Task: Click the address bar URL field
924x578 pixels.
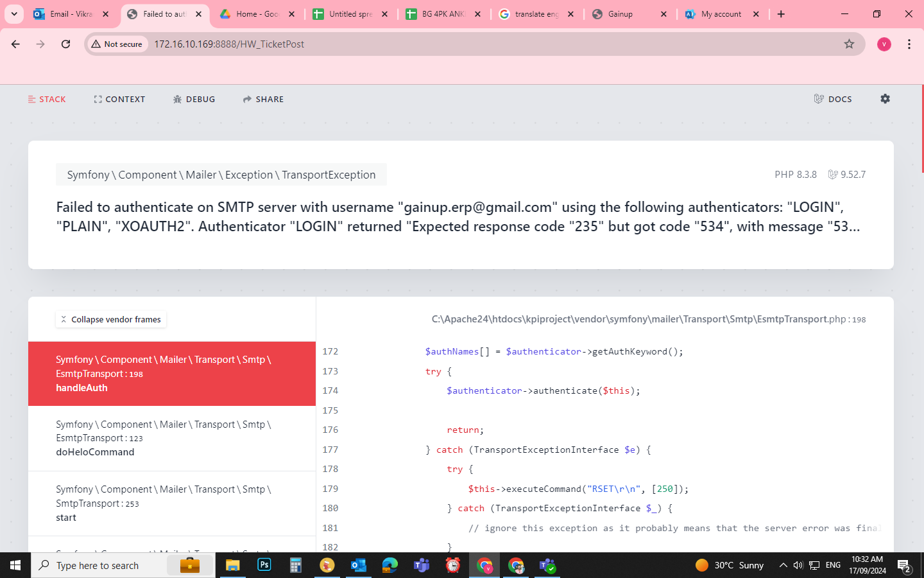Action: point(488,44)
